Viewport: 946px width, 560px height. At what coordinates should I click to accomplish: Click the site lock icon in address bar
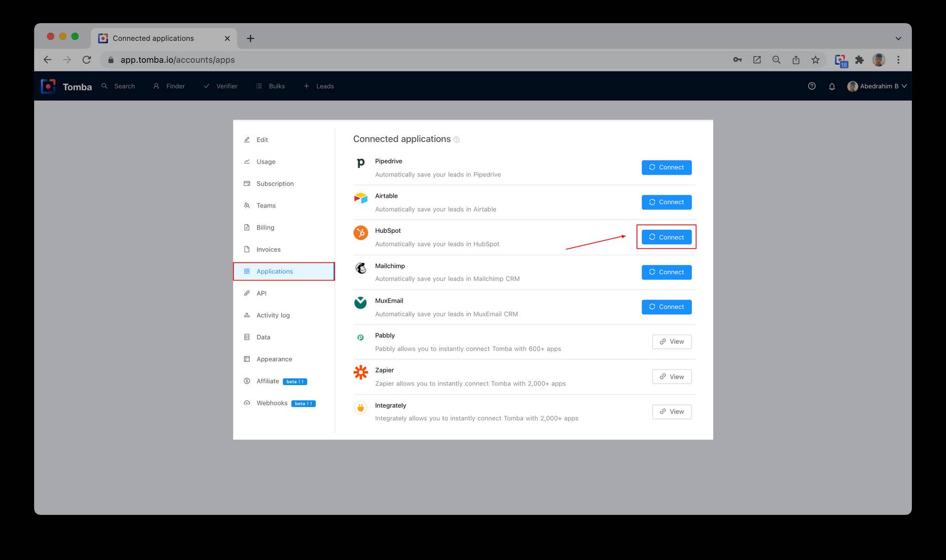point(110,60)
